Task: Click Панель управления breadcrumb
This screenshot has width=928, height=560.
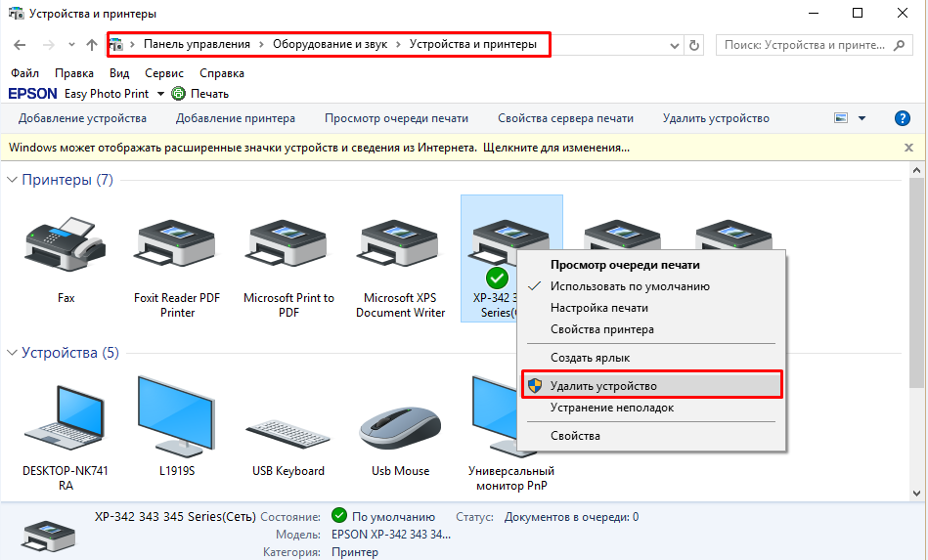Action: click(x=197, y=44)
